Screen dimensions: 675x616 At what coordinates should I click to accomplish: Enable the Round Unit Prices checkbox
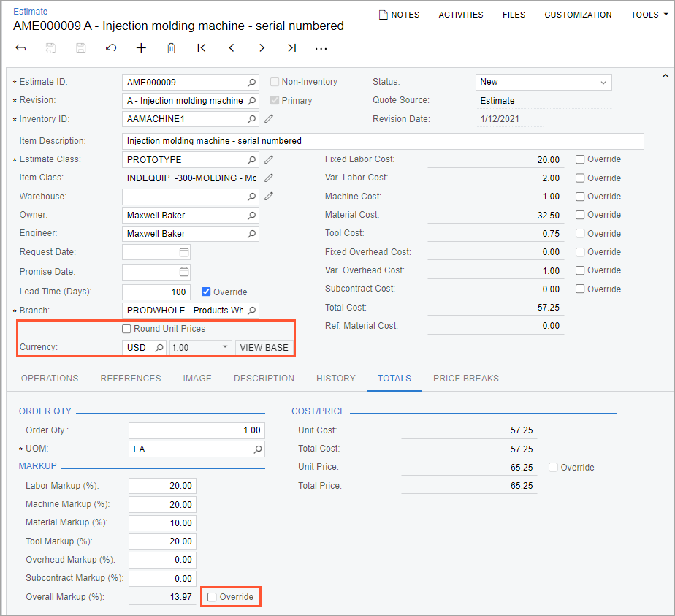click(x=127, y=329)
